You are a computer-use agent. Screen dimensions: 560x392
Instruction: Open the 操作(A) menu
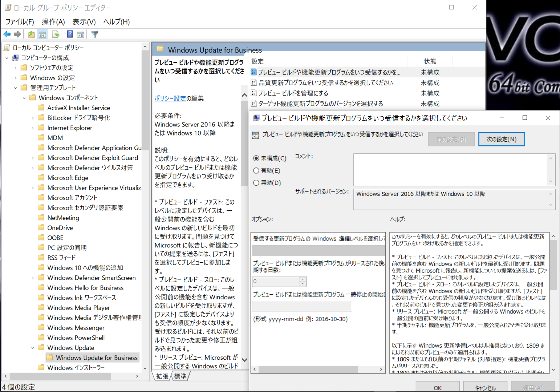tap(53, 22)
